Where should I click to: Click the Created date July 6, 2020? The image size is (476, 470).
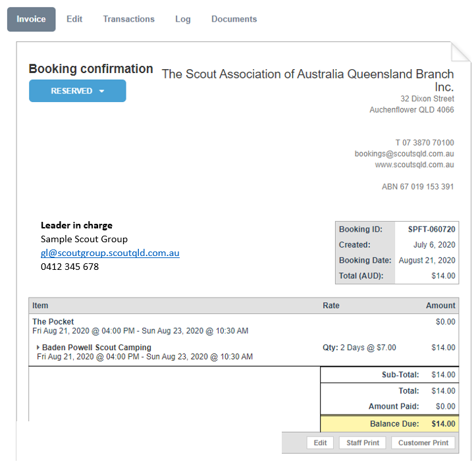click(434, 245)
